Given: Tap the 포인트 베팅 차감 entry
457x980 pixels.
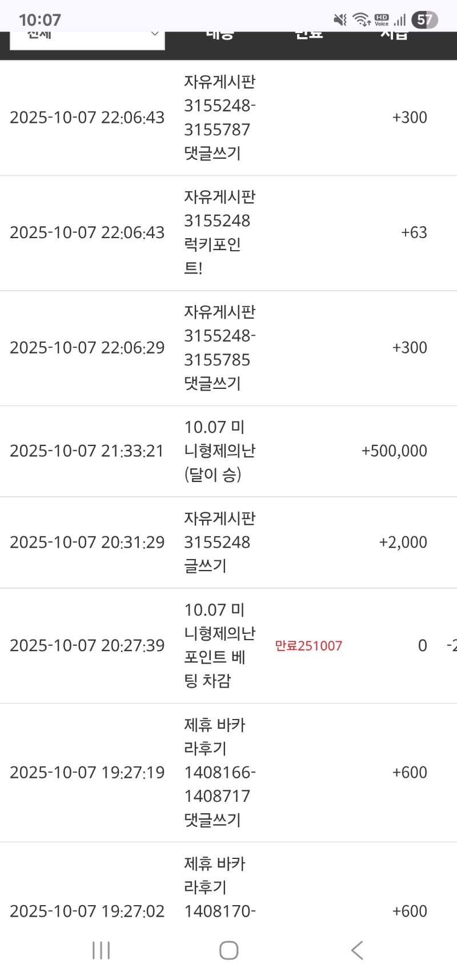Looking at the screenshot, I should 219,645.
